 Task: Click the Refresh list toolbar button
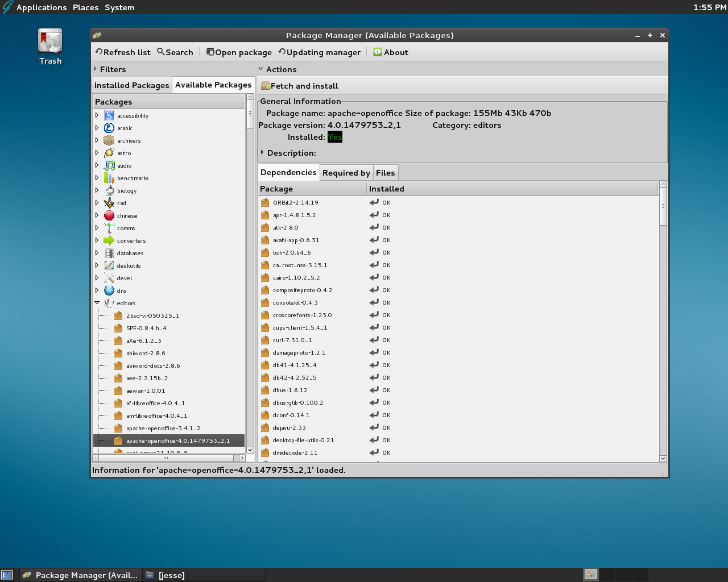tap(123, 52)
